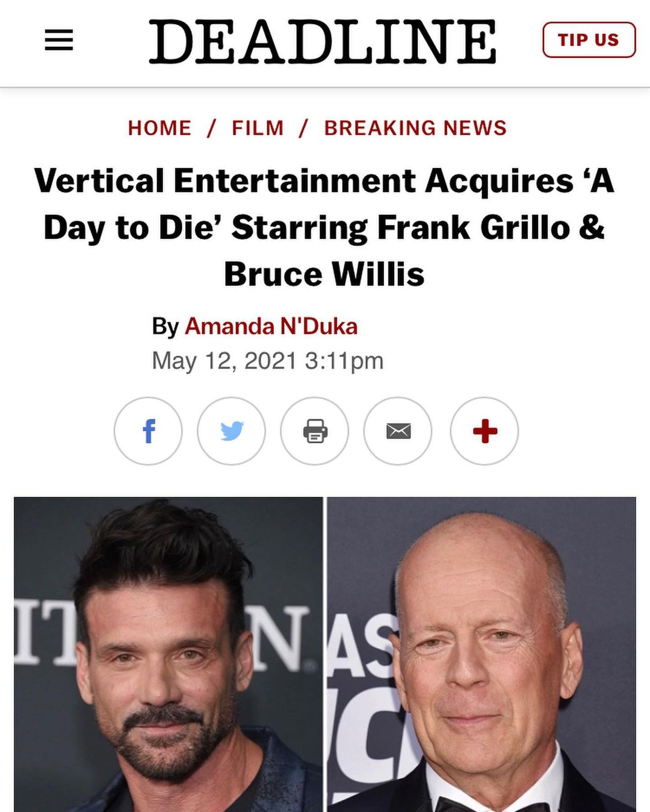Email the article with the envelope icon

click(x=398, y=431)
